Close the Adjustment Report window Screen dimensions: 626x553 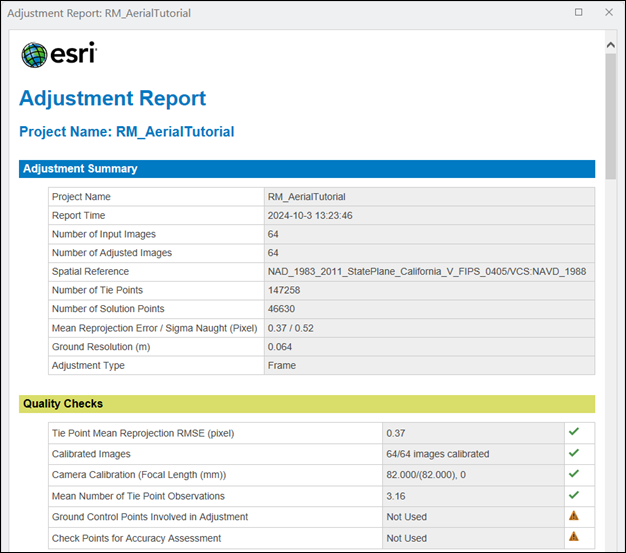609,12
